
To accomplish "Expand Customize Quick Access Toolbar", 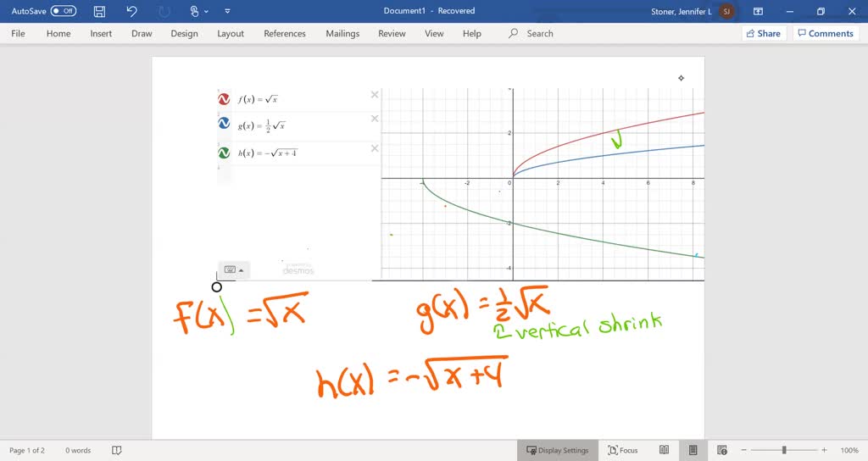I will pyautogui.click(x=227, y=11).
